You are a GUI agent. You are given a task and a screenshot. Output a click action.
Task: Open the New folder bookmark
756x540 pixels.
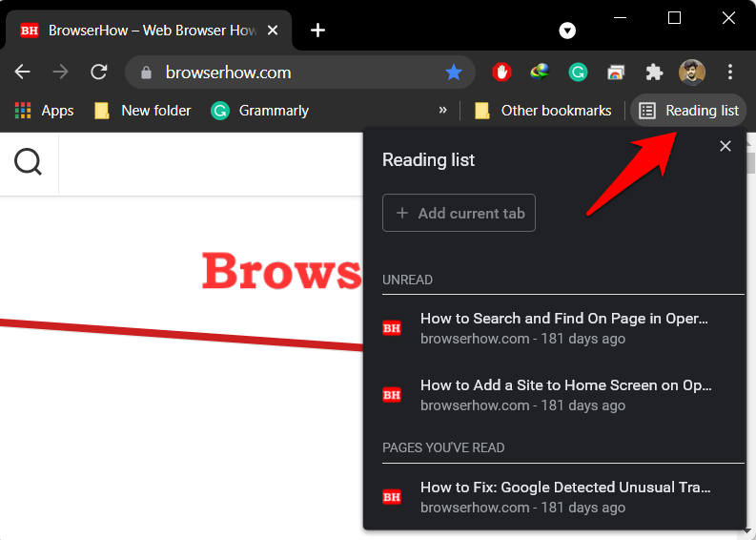pyautogui.click(x=143, y=111)
